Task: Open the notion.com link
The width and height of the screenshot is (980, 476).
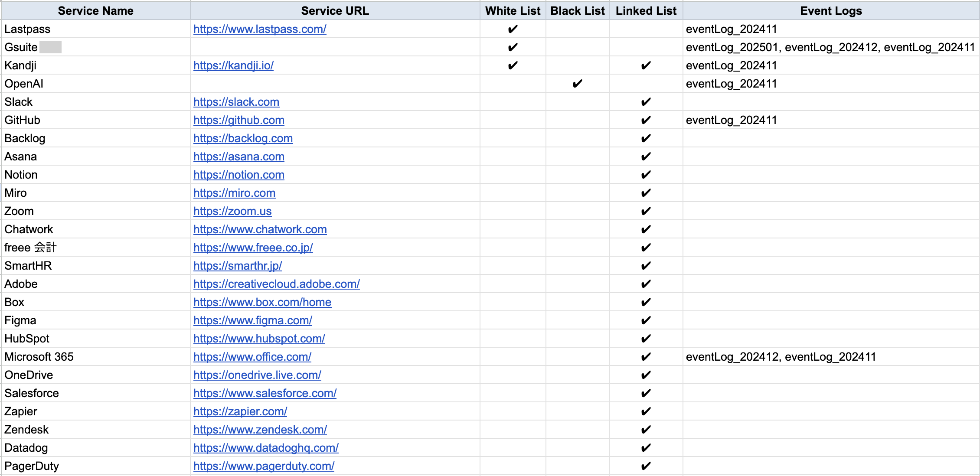Action: 239,175
